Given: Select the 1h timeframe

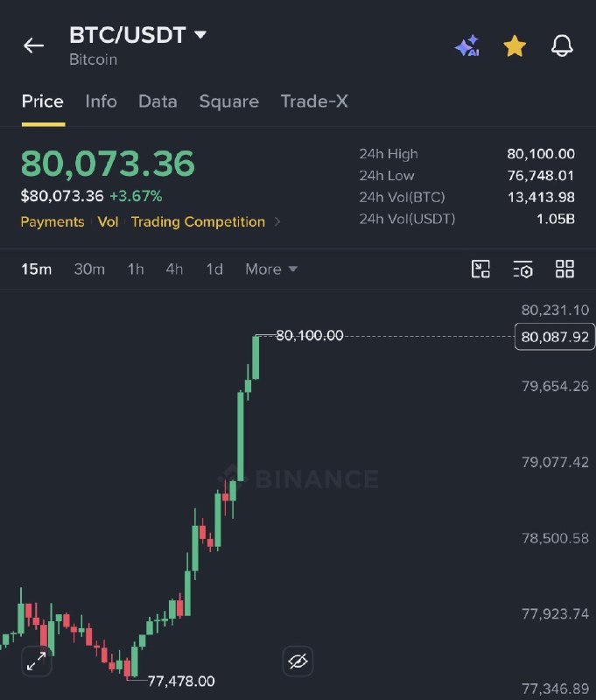Looking at the screenshot, I should click(x=136, y=269).
